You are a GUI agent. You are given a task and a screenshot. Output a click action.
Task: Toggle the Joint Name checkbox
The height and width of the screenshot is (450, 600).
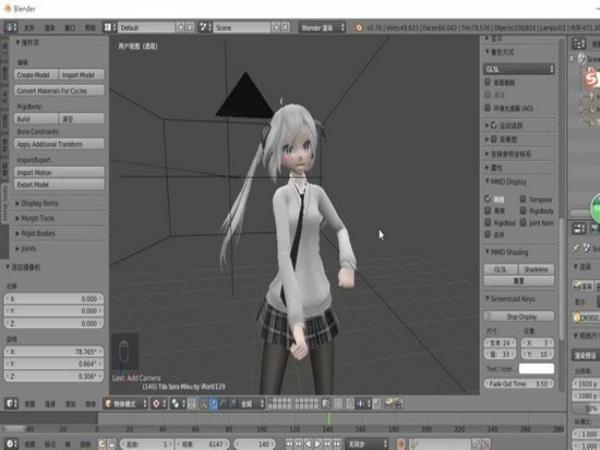(x=523, y=223)
